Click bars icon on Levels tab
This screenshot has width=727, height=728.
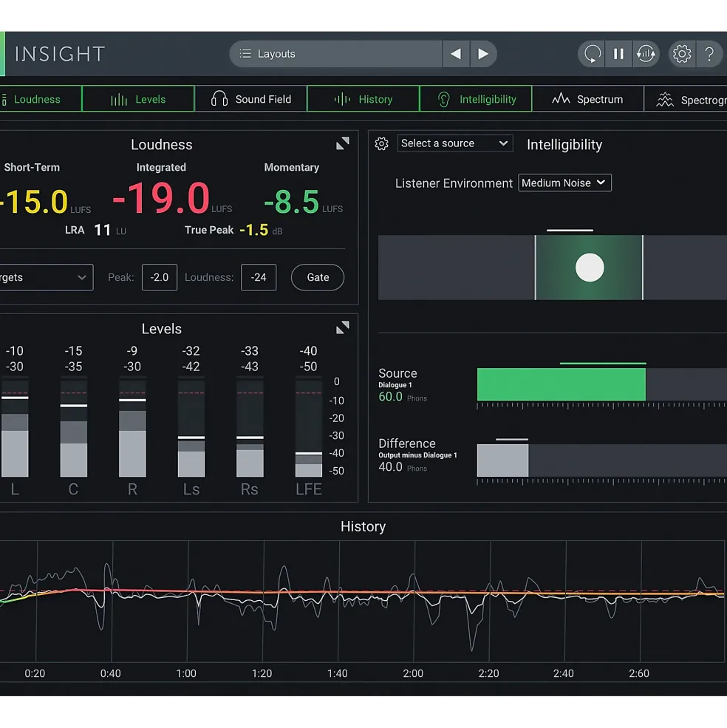pos(119,99)
